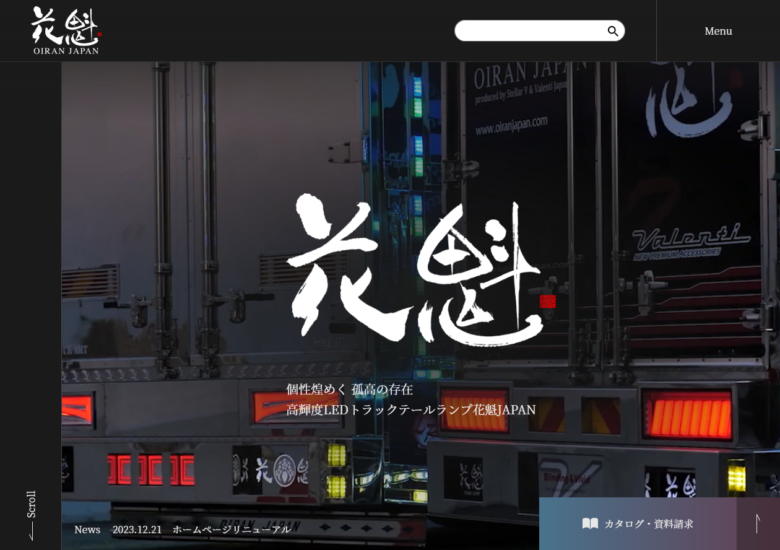The image size is (780, 550).
Task: Click the book icon for catalog
Action: [590, 523]
